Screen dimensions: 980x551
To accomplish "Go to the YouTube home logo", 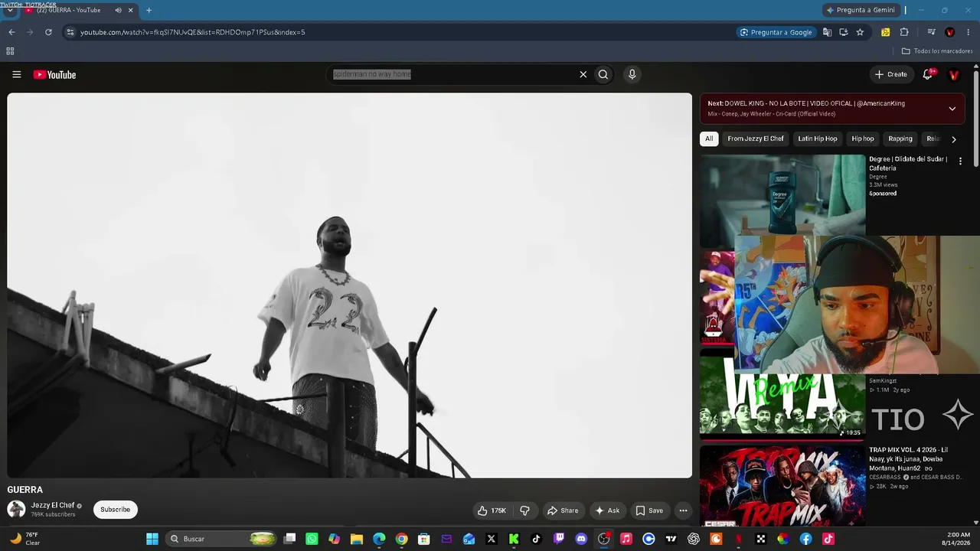I will 54,74.
